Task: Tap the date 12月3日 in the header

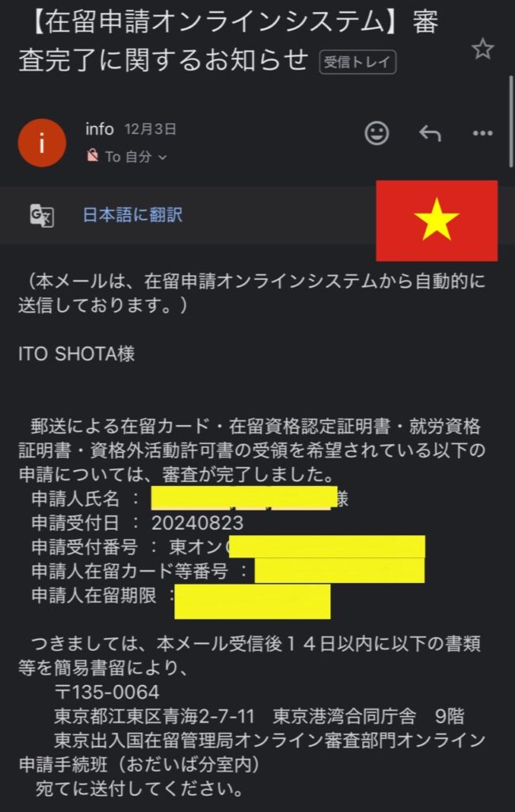Action: click(151, 129)
